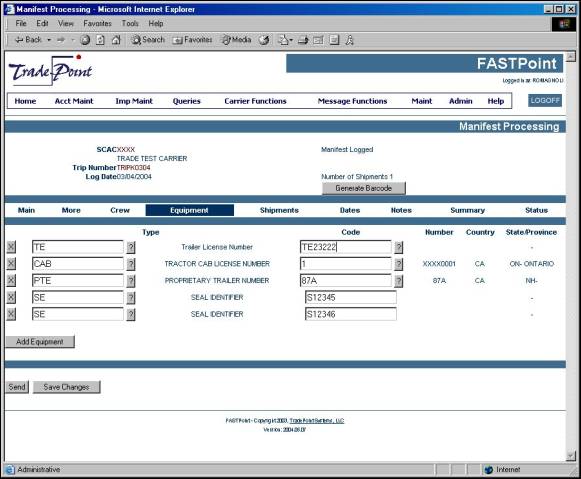
Task: Open the File menu
Action: (21, 23)
